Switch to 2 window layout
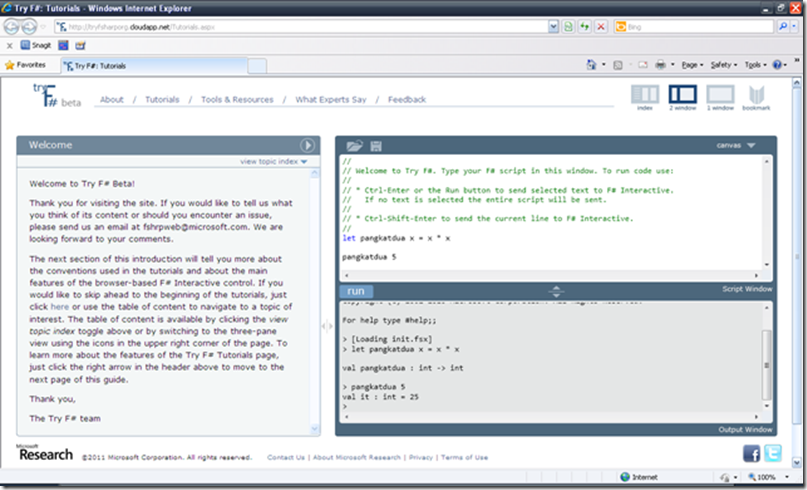 [x=682, y=98]
